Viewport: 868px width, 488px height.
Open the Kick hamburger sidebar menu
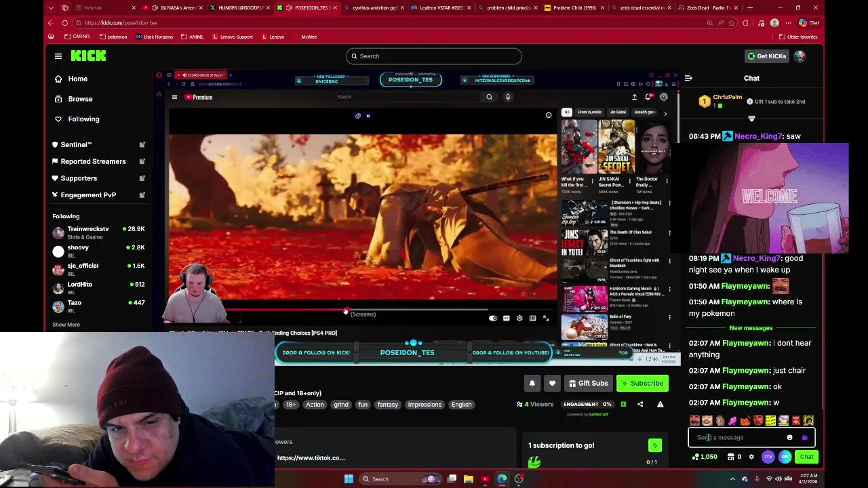(58, 56)
